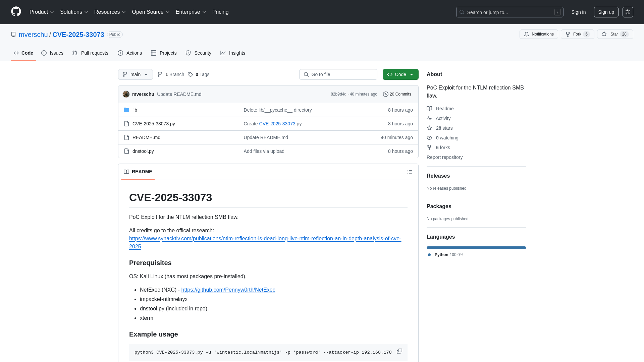Open the CVE-2025-33073 repository link
This screenshot has width=644, height=362.
(78, 35)
